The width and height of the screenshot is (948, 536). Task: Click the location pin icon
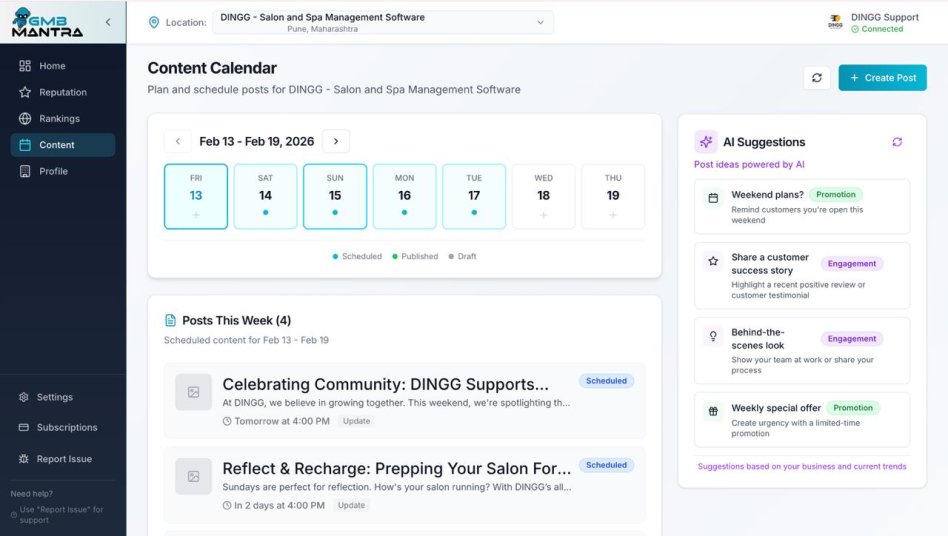point(154,22)
